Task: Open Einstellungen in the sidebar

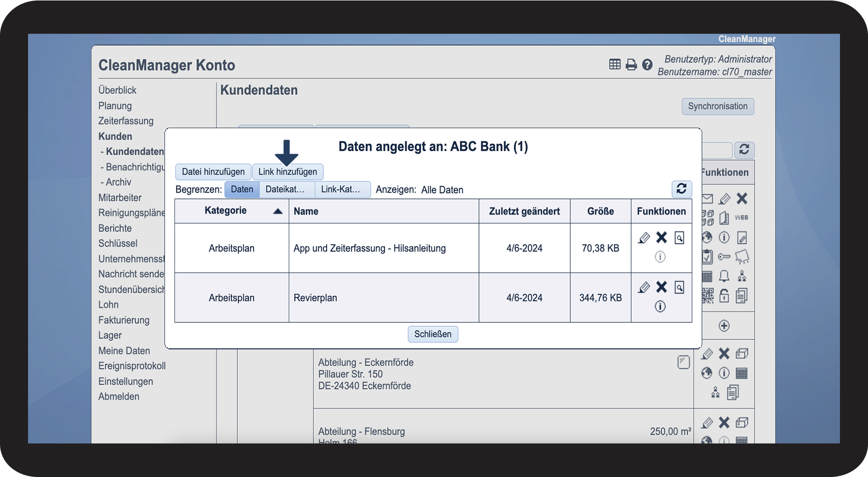Action: coord(126,382)
